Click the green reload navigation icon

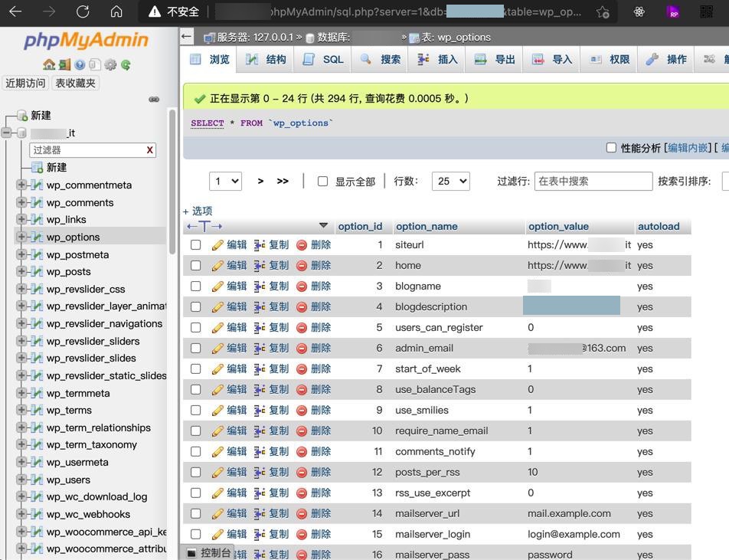pyautogui.click(x=126, y=64)
